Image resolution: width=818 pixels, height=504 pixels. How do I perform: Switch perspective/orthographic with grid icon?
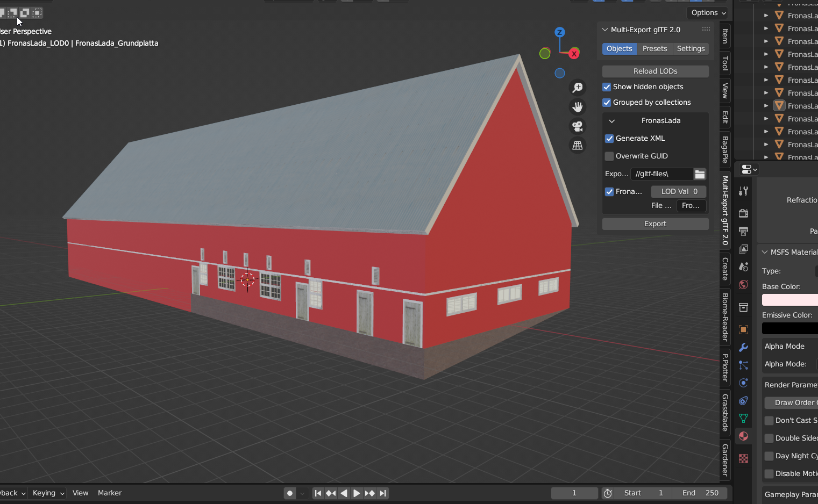578,146
